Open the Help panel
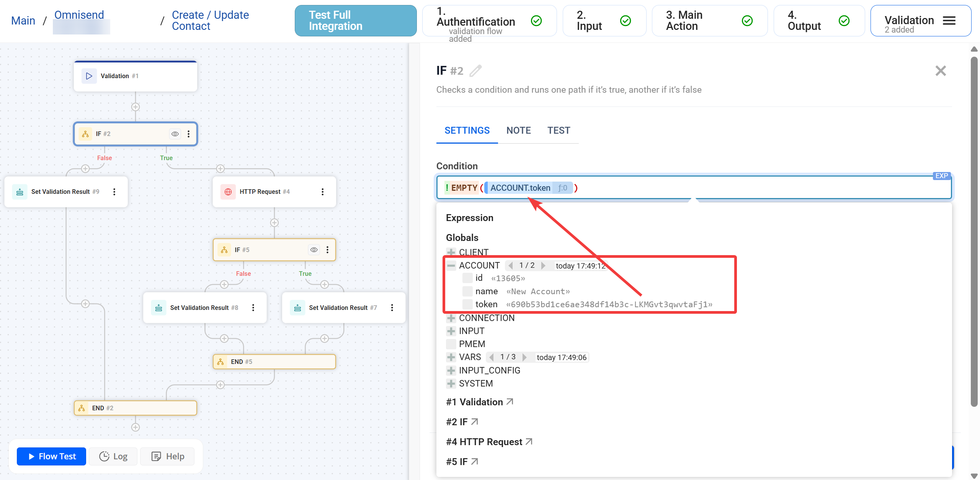Viewport: 980px width, 480px height. (x=167, y=456)
